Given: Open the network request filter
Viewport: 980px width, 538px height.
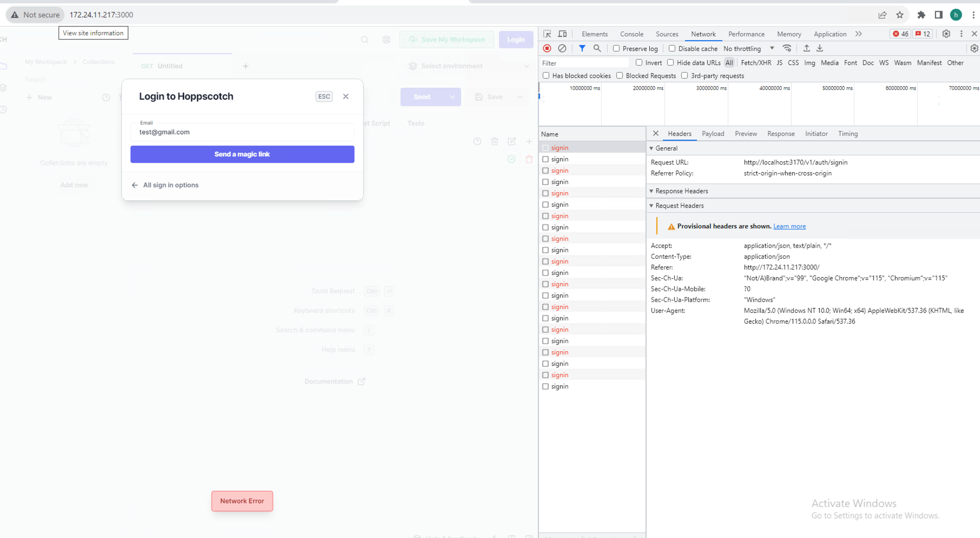Looking at the screenshot, I should (582, 48).
